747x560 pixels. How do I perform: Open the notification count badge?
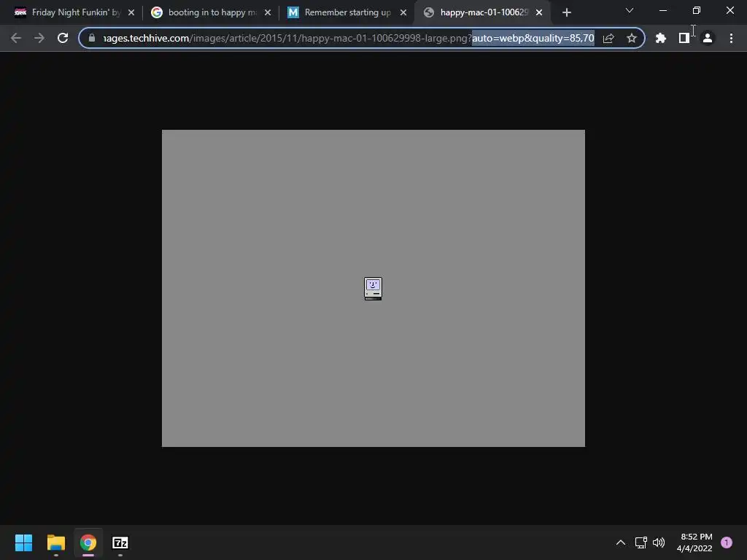pos(727,542)
